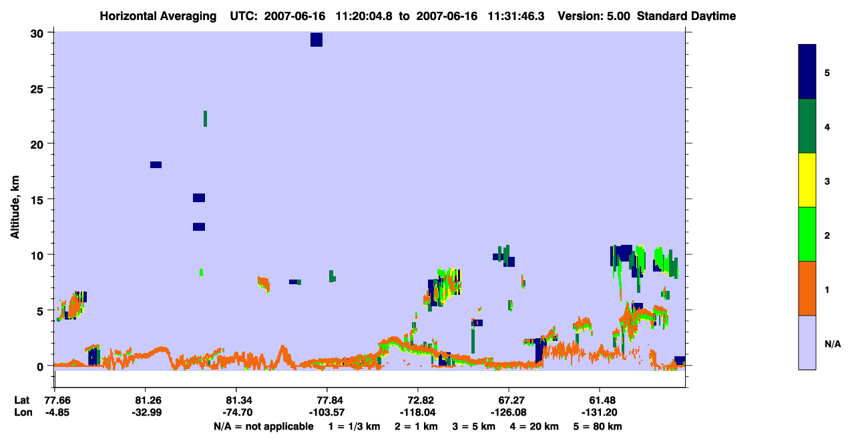This screenshot has height=445, width=868.
Task: Click the bright green level 2 color swatch
Action: pyautogui.click(x=807, y=234)
